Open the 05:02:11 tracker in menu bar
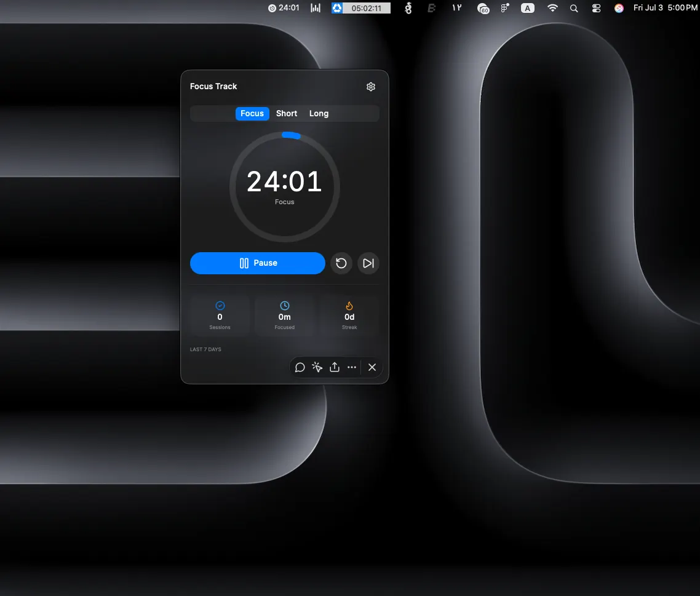Screen dimensions: 700x596 [x=360, y=8]
